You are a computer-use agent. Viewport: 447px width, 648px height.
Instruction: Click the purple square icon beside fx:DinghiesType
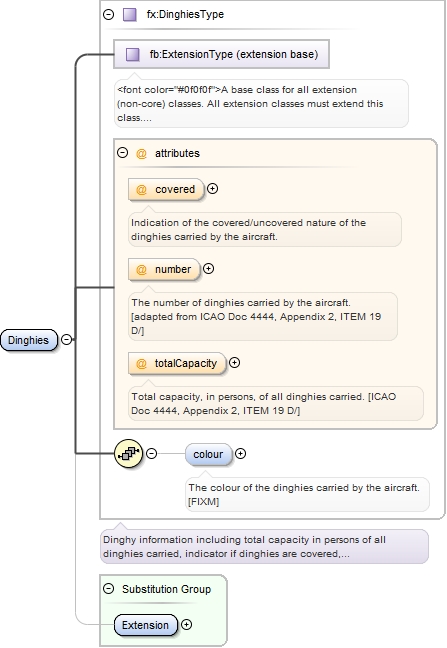(130, 14)
